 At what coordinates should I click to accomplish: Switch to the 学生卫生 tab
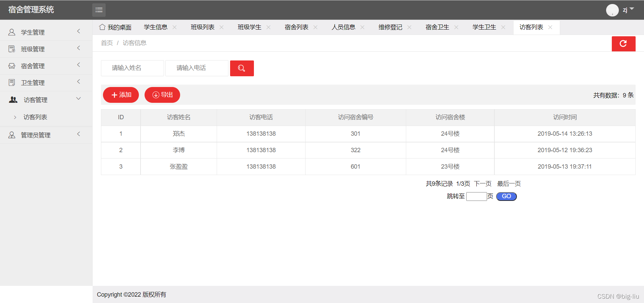point(484,27)
